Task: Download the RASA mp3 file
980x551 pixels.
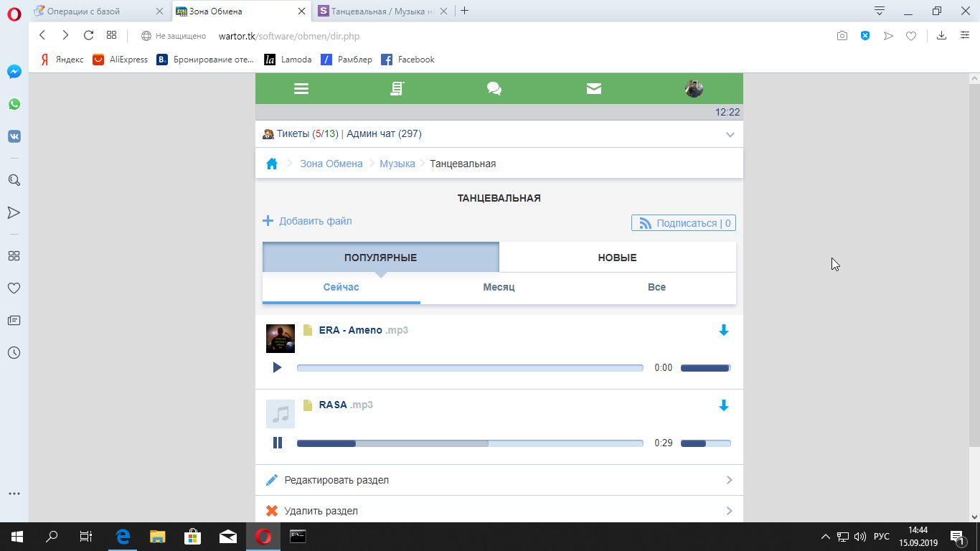Action: pyautogui.click(x=723, y=405)
